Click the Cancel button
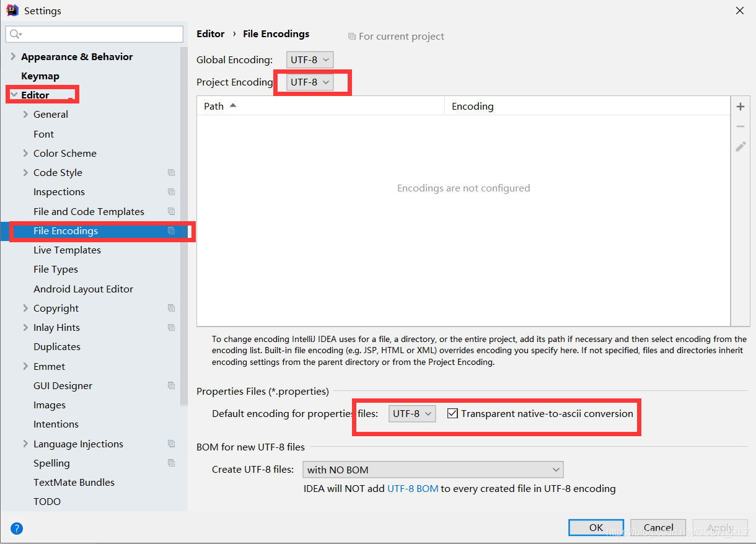Viewport: 756px width, 544px height. coord(658,527)
